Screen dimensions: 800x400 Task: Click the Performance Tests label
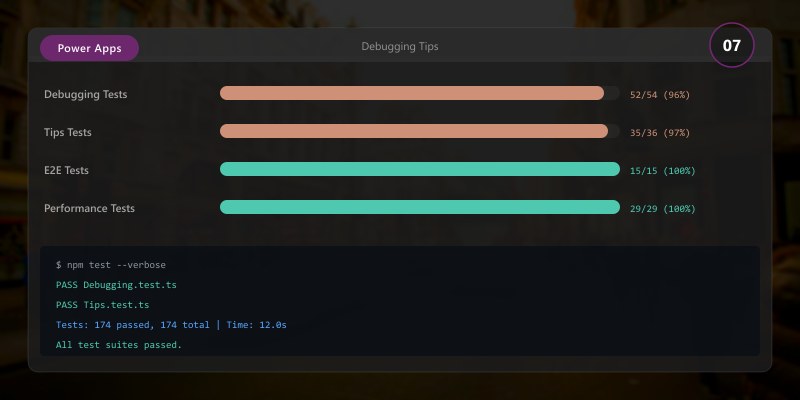[x=89, y=208]
